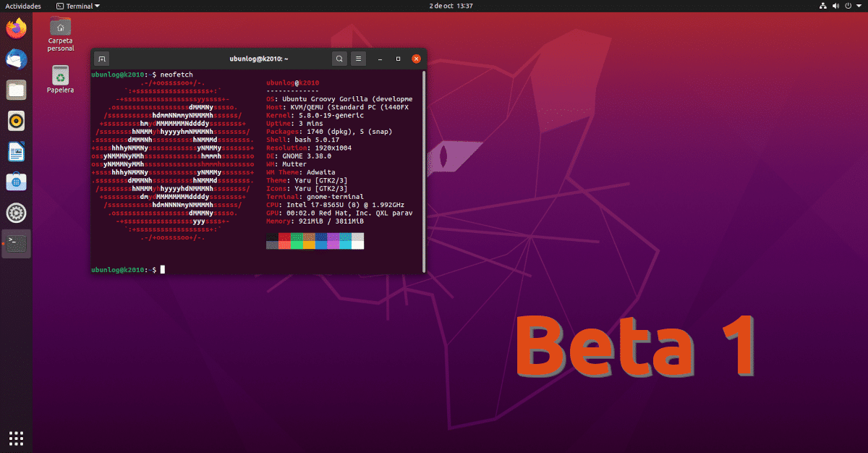Open the system menu power arrow
The width and height of the screenshot is (868, 453).
coord(859,6)
